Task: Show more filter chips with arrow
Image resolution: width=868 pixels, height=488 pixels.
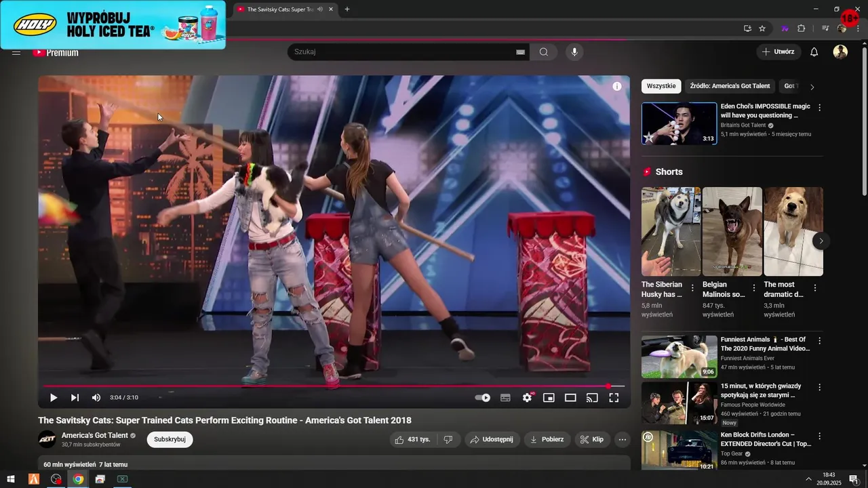Action: [812, 87]
